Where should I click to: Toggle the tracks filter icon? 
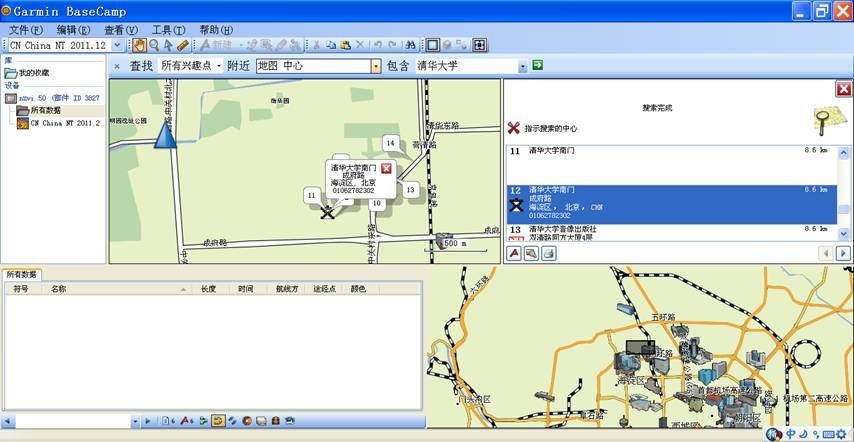(x=232, y=421)
